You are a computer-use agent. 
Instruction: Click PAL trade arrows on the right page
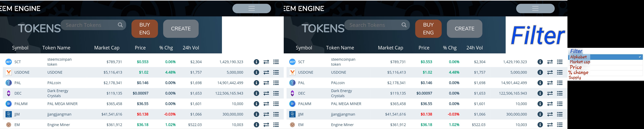(x=550, y=83)
